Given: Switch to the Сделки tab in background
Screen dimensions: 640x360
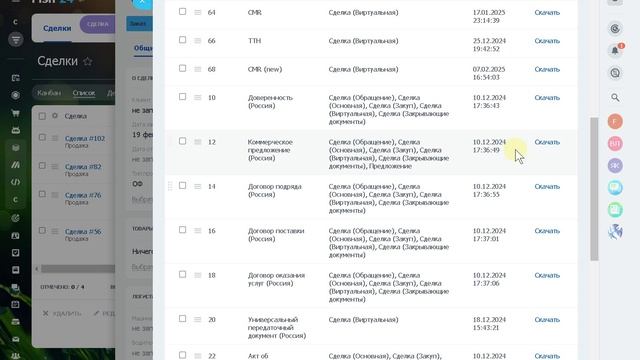Looking at the screenshot, I should click(57, 28).
